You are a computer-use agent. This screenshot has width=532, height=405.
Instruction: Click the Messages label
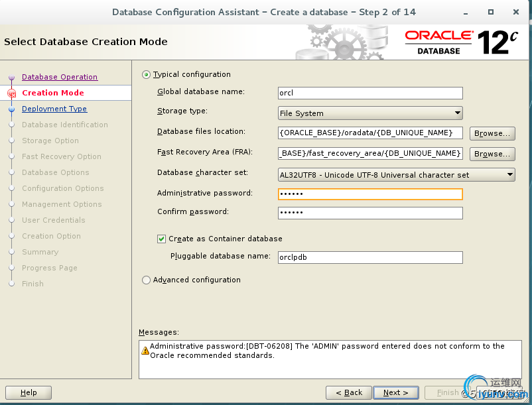[159, 332]
